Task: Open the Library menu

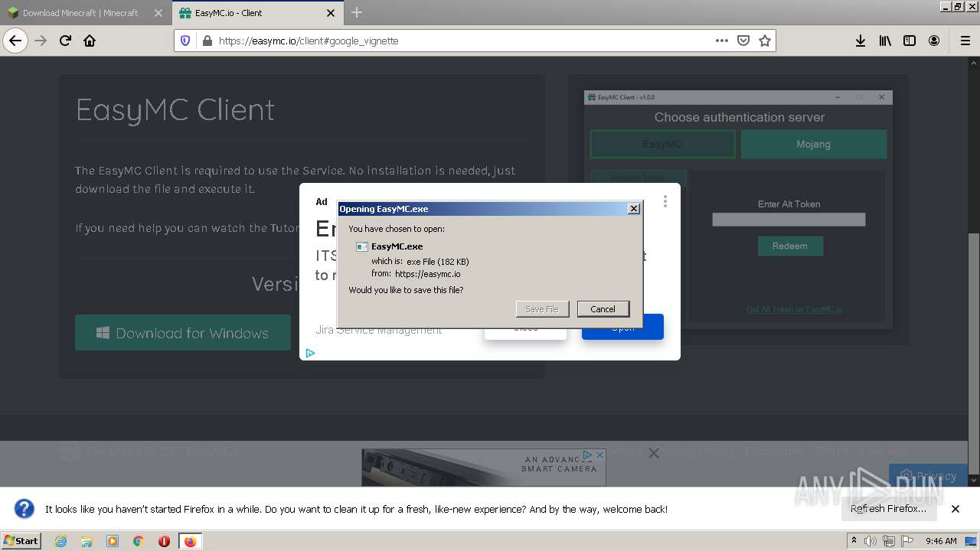Action: coord(885,41)
